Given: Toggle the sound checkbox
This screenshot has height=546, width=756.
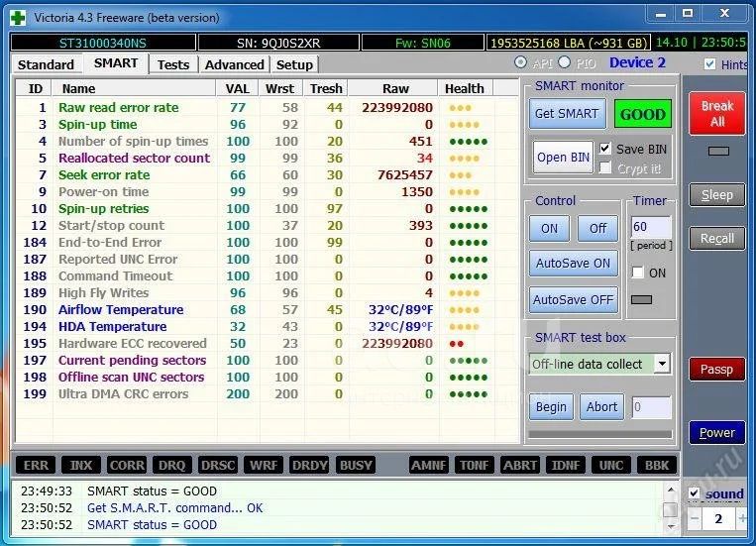Looking at the screenshot, I should (695, 493).
